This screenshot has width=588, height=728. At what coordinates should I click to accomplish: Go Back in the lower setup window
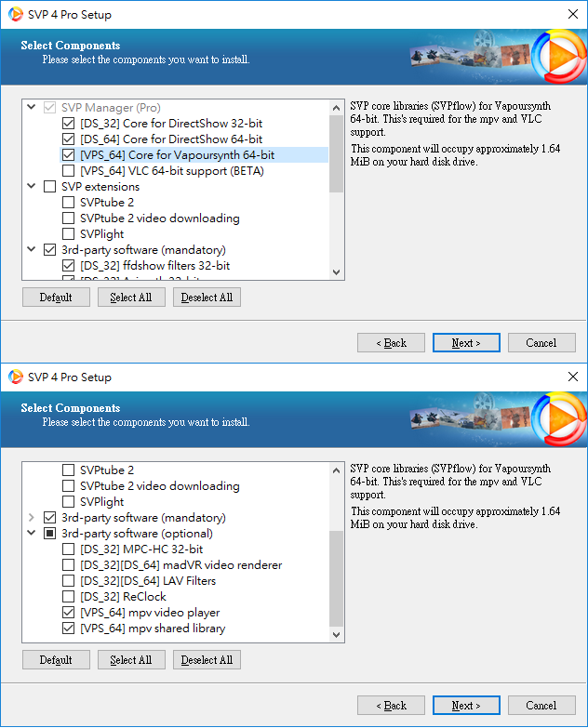tap(391, 706)
